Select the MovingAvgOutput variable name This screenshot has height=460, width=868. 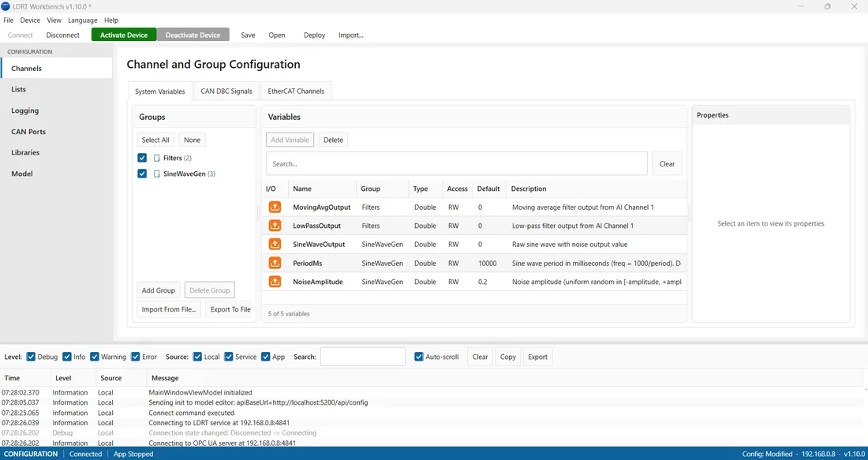322,208
